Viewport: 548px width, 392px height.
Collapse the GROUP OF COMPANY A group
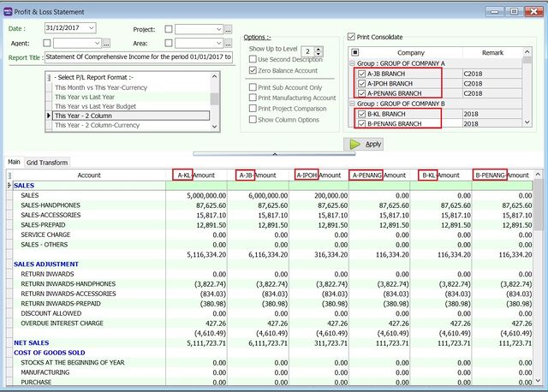pos(352,64)
